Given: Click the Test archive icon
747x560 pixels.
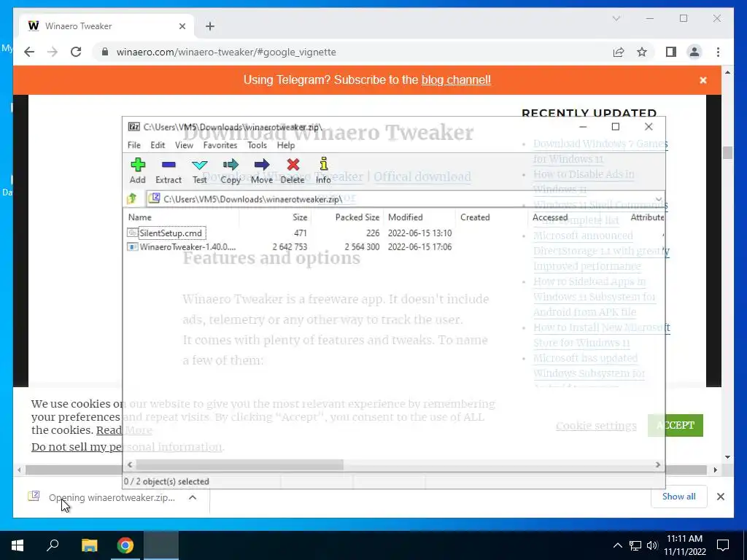Looking at the screenshot, I should (x=200, y=171).
